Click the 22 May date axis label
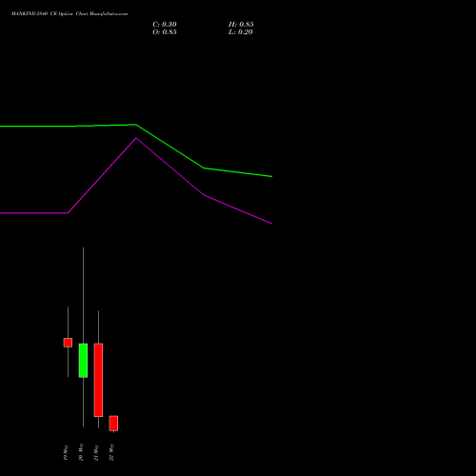This screenshot has height=476, width=476. pos(111,452)
